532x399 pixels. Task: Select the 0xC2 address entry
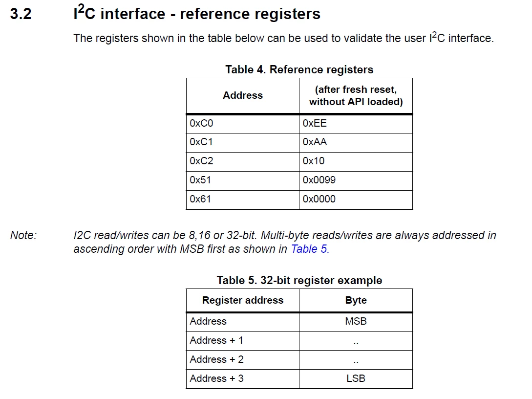click(x=243, y=162)
